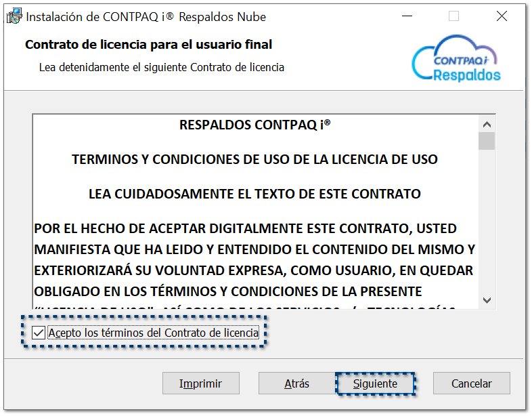Minimize the installer window
This screenshot has height=416, width=532.
coord(407,16)
